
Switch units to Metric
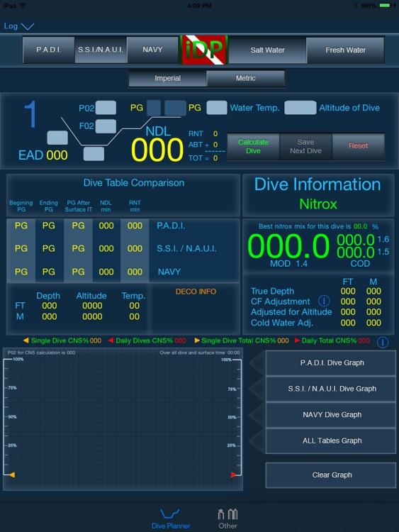click(245, 78)
